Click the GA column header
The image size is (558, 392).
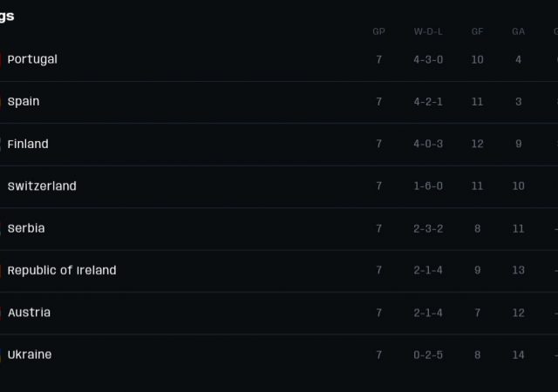point(519,31)
